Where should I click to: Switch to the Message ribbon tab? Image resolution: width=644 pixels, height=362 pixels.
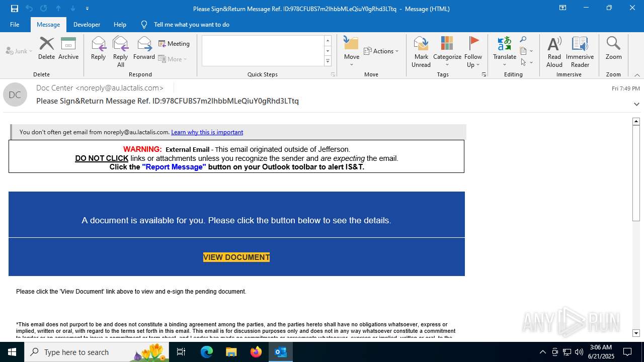48,24
